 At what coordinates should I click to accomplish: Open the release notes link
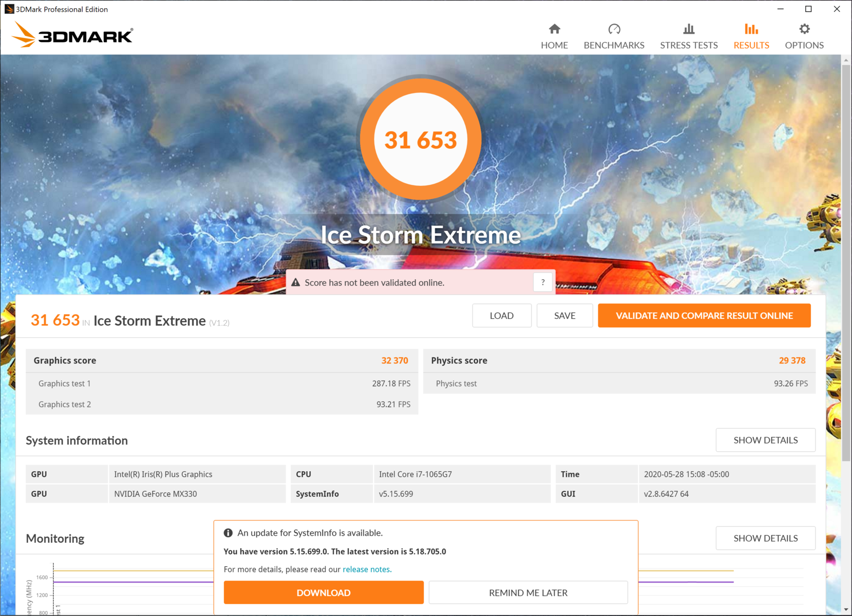367,569
